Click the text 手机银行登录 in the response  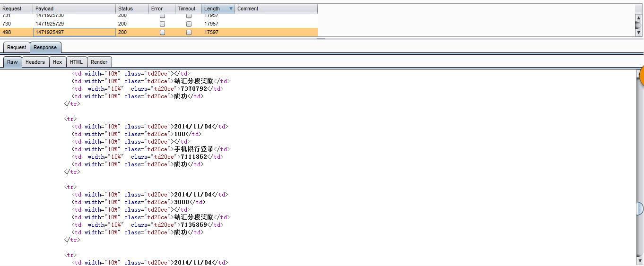point(194,149)
